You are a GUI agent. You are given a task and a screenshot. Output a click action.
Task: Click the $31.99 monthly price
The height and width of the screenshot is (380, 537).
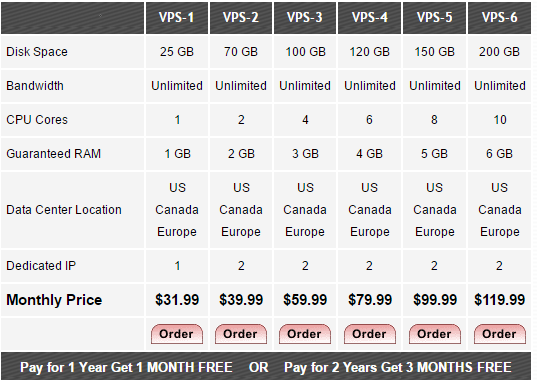point(177,300)
